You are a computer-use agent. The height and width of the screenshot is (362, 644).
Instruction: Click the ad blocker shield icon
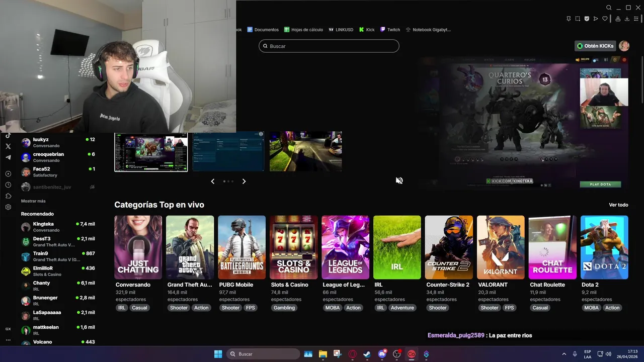587,19
